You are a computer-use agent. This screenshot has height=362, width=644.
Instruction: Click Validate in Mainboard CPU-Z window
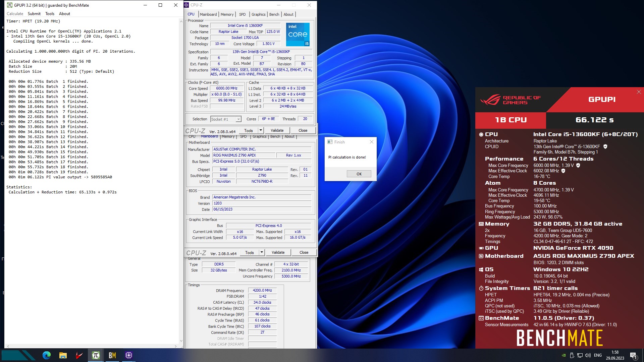[278, 252]
